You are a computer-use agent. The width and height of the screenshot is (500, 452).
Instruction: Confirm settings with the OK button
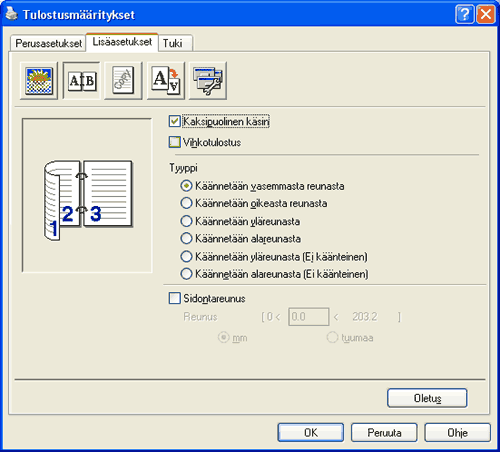coord(311,433)
